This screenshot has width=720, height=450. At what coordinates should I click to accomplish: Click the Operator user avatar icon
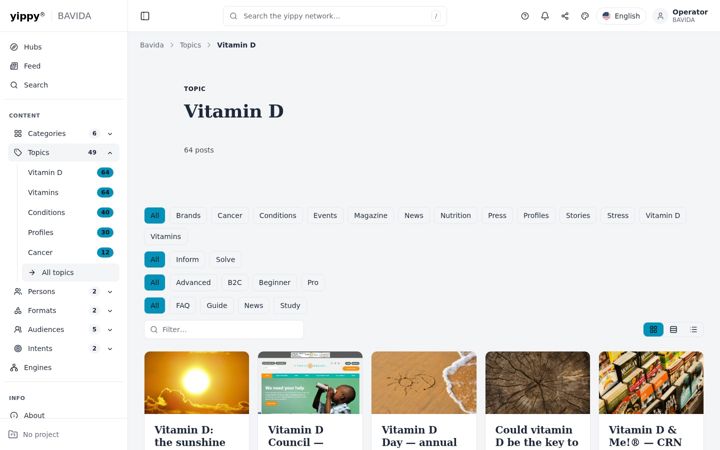pos(660,16)
